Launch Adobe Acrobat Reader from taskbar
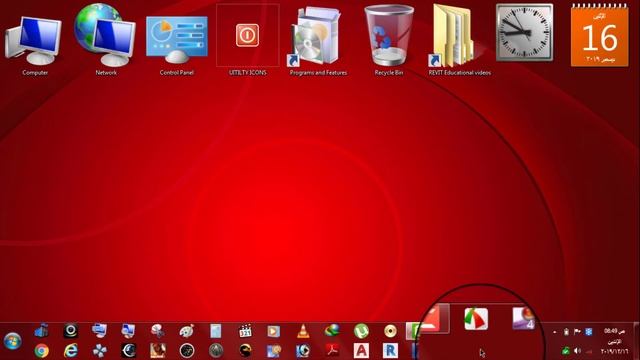This screenshot has width=640, height=360. click(332, 351)
